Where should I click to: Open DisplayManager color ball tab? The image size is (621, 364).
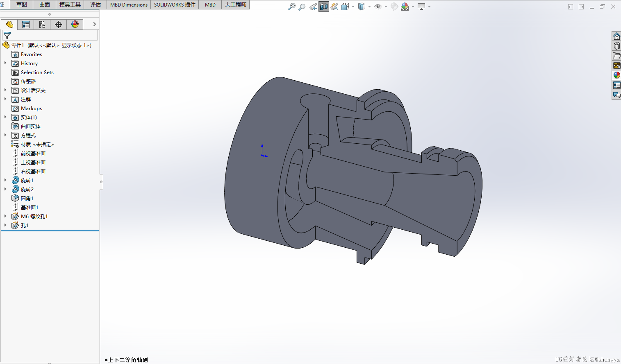coord(75,25)
